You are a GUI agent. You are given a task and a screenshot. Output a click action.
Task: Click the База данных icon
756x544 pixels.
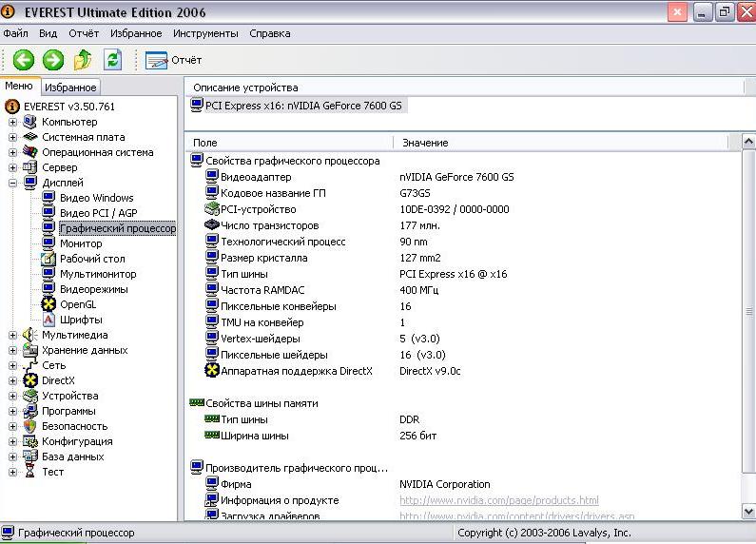pos(30,457)
